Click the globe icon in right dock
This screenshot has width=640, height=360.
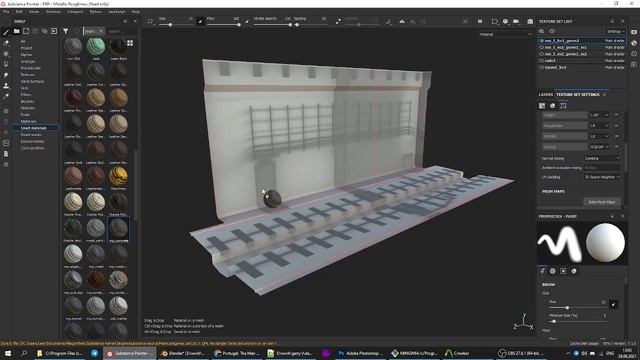click(x=634, y=43)
